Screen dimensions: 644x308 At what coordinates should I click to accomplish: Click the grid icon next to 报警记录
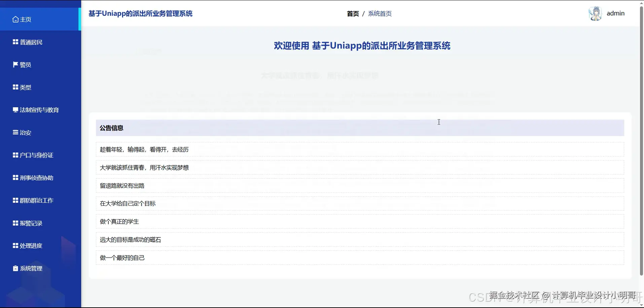[x=15, y=223]
